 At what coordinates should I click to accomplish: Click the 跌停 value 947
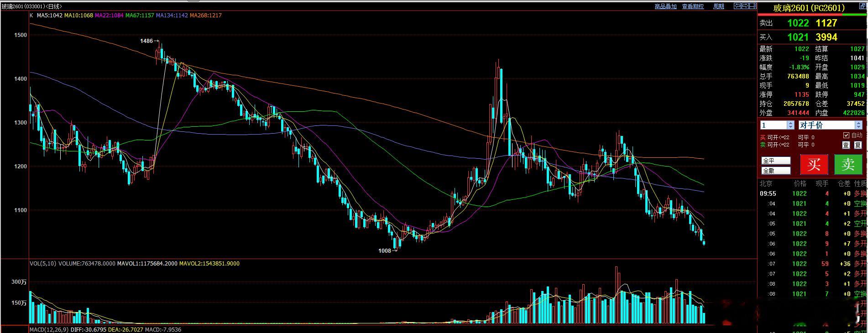[x=859, y=94]
